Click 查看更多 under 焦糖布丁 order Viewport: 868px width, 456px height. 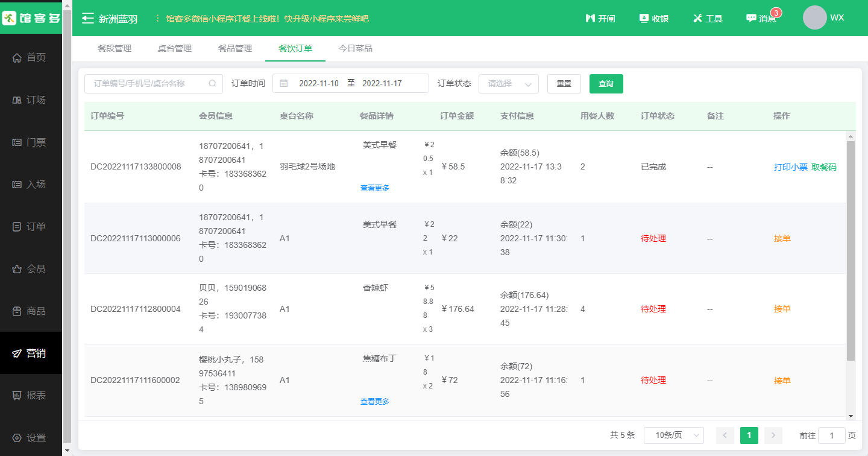click(375, 402)
